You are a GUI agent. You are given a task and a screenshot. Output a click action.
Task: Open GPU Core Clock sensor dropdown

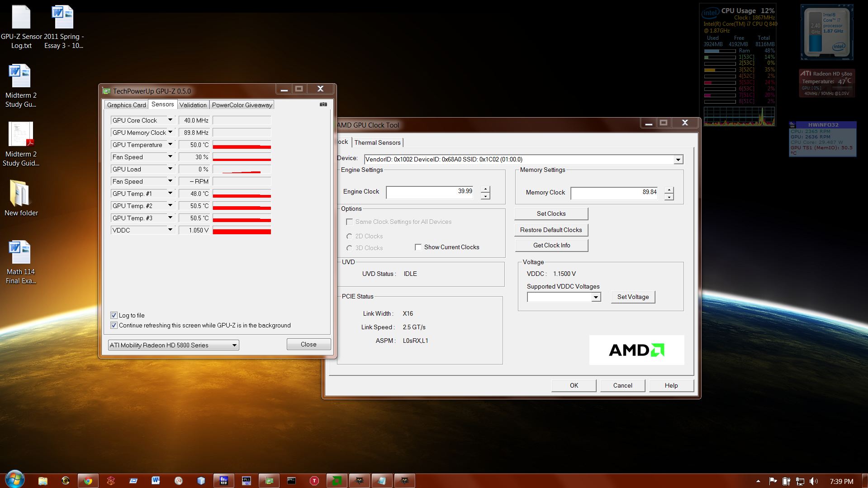tap(170, 120)
